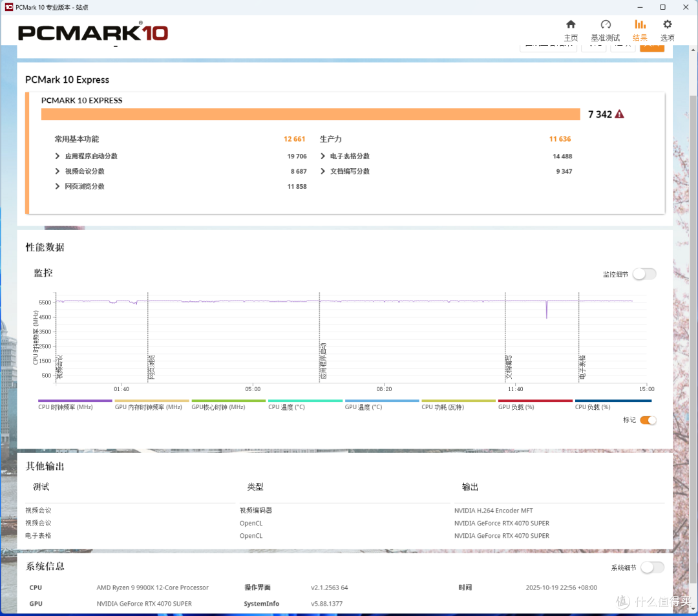
Task: Click the interface version v2.1.2563 64
Action: pyautogui.click(x=329, y=588)
